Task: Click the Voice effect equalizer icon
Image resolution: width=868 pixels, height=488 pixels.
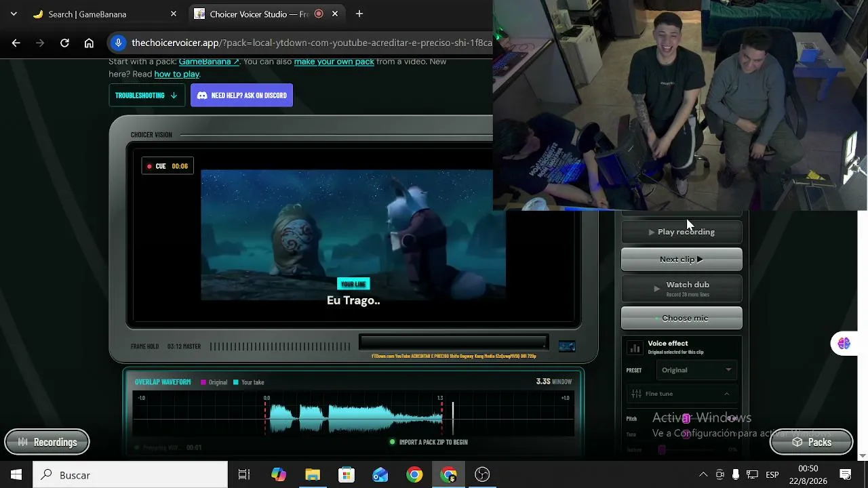Action: 635,348
